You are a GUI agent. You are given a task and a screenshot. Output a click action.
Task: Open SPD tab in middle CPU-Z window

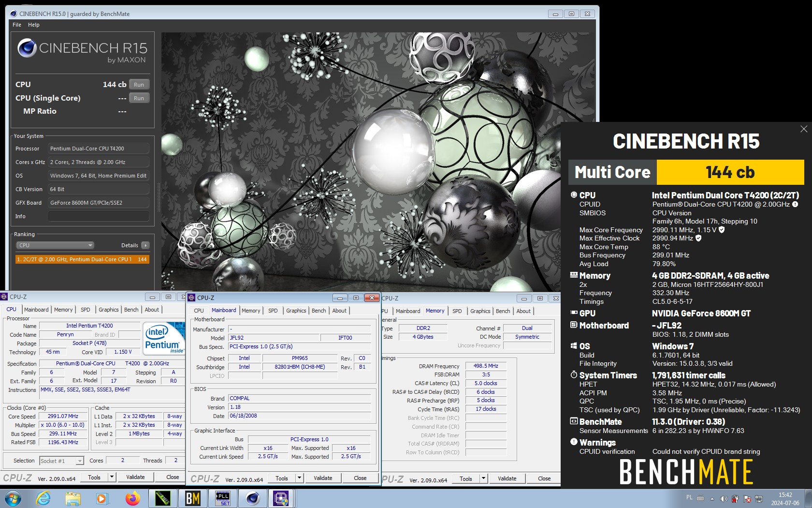tap(273, 311)
